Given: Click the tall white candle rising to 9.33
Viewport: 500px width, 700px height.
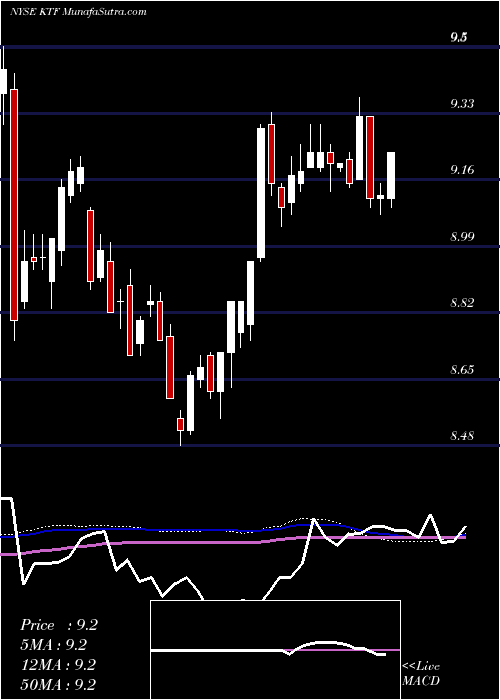Looking at the screenshot, I should click(x=261, y=193).
